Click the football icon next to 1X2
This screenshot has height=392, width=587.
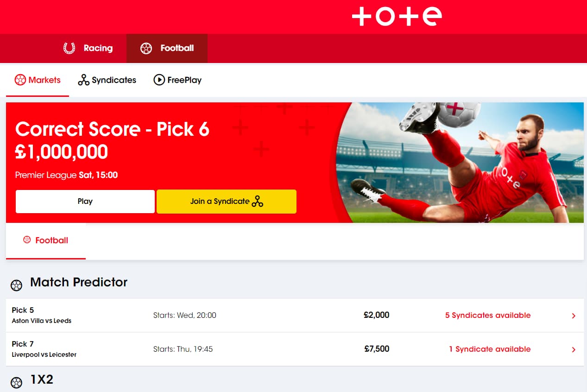(x=16, y=383)
